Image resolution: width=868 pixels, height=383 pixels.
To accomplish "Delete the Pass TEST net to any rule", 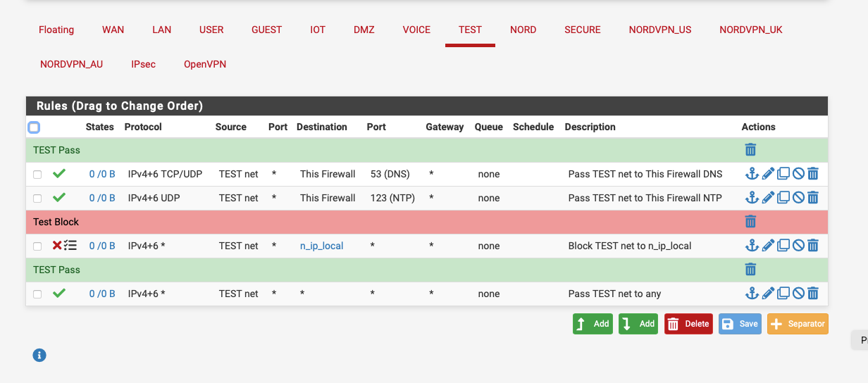I will click(x=813, y=294).
